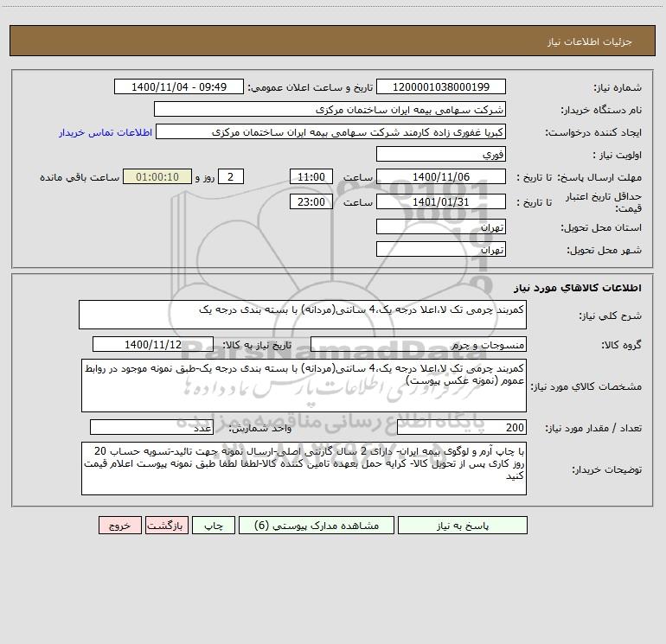This screenshot has height=644, width=666.
Task: Click the خروج exit button
Action: (119, 525)
